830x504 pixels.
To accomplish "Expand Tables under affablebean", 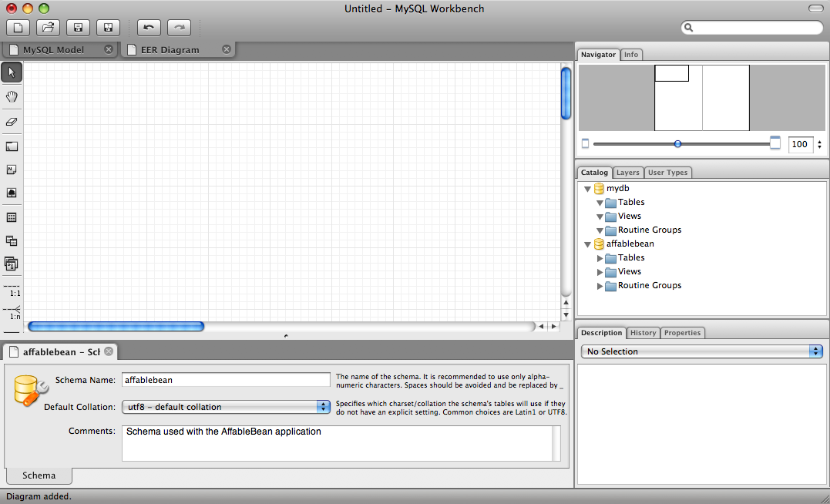I will coord(601,258).
